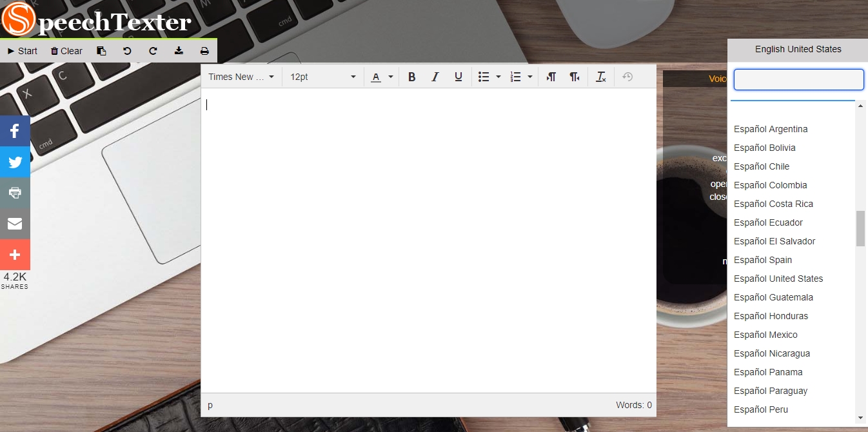Start speech recognition with the Start button
The height and width of the screenshot is (432, 868).
(x=23, y=51)
